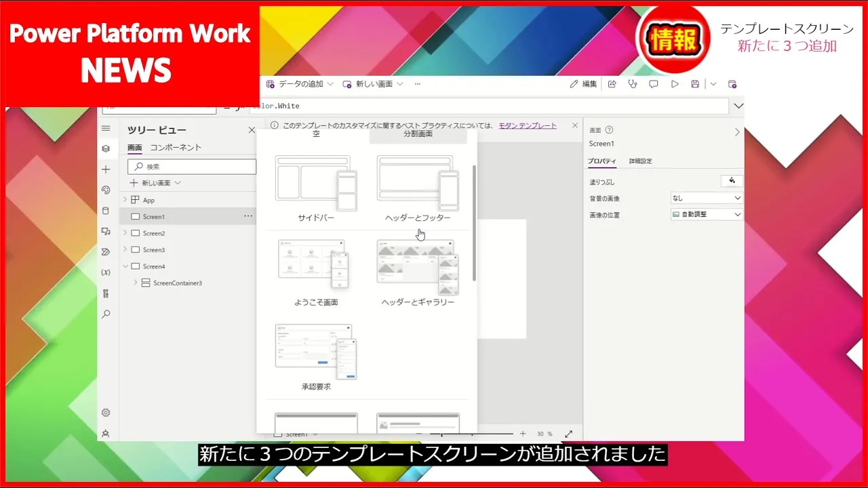Click the Publish icon at toolbar end
868x488 pixels.
(732, 84)
